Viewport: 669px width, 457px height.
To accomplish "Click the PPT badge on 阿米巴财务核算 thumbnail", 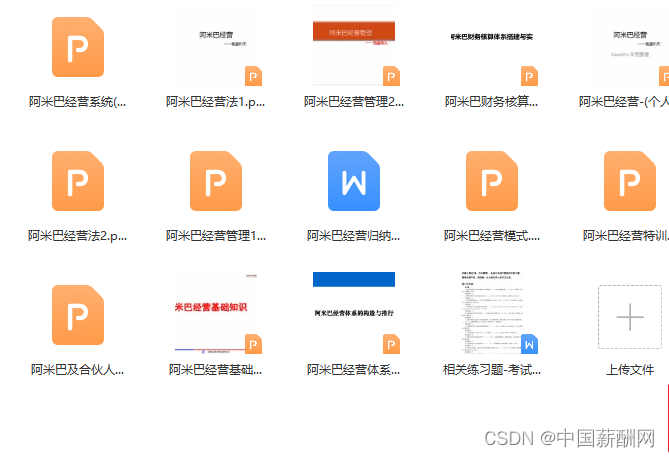I will [x=529, y=76].
